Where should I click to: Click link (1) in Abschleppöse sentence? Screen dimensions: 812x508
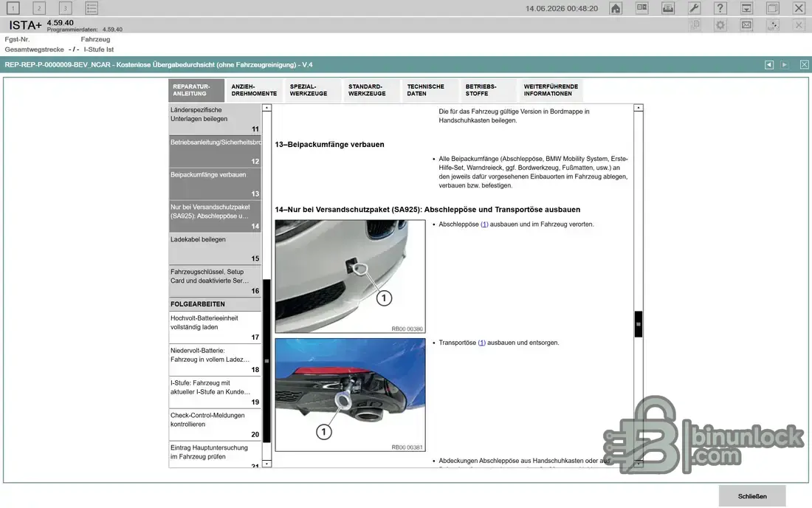[484, 224]
